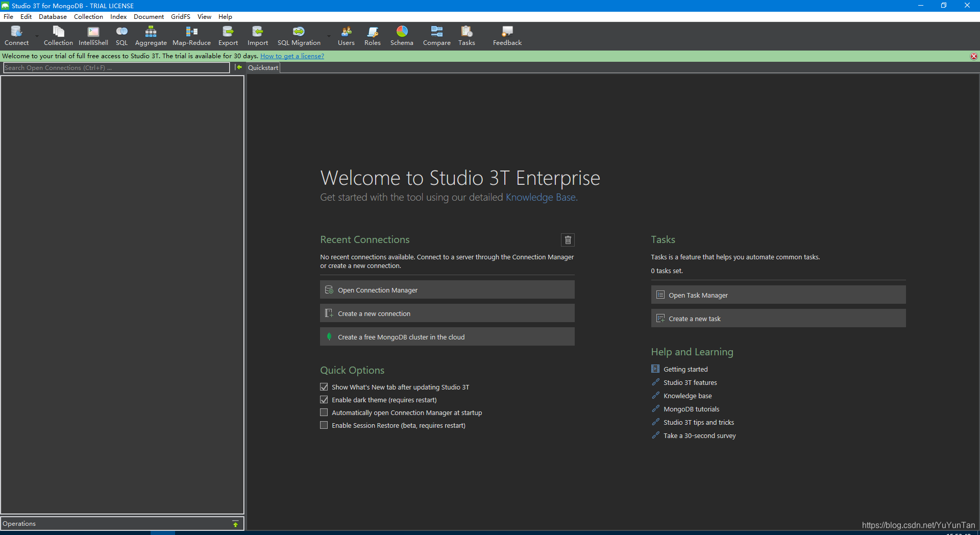Collapse the connection tree panel arrow
The image size is (980, 535).
coord(238,67)
